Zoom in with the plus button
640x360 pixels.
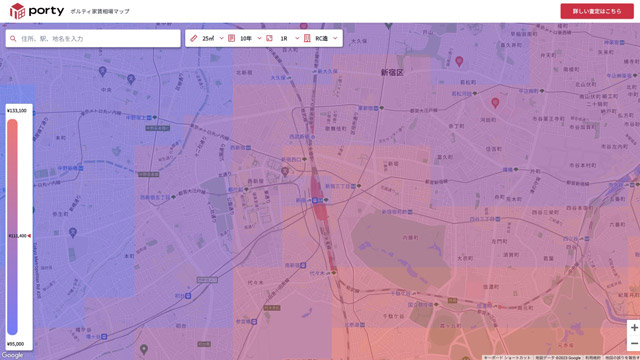coord(634,327)
